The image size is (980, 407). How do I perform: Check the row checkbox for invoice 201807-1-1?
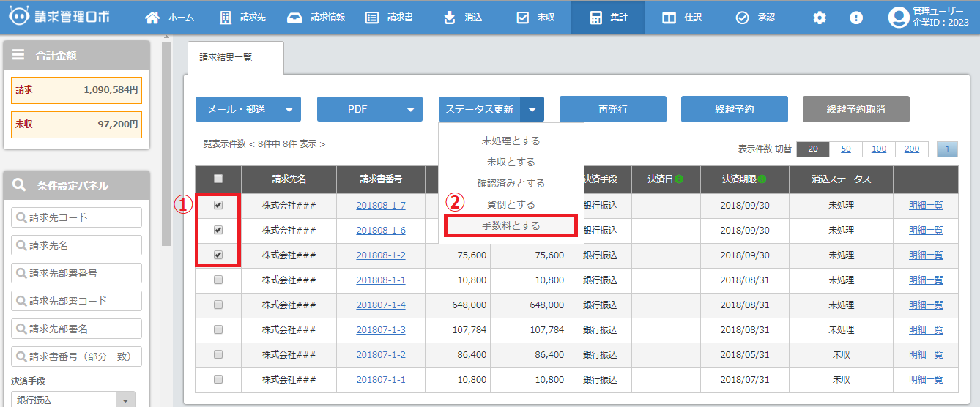coord(218,380)
